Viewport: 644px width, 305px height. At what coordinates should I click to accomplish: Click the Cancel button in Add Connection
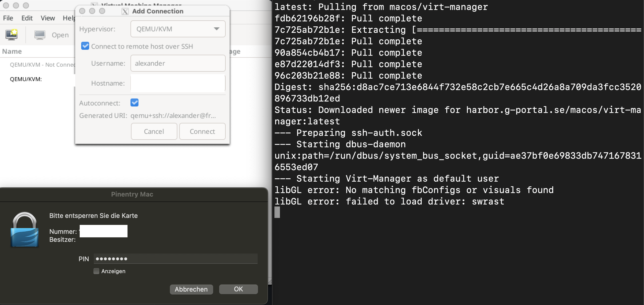[154, 131]
